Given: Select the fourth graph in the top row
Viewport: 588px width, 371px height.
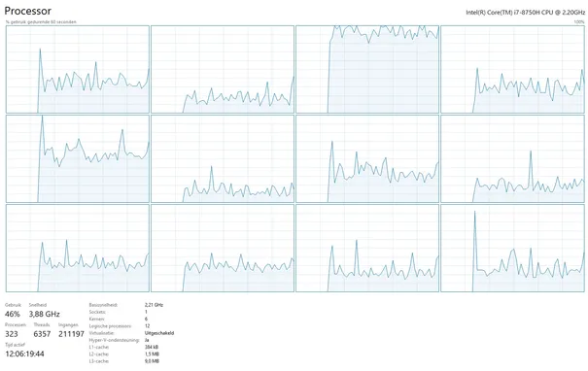Looking at the screenshot, I should 512,69.
